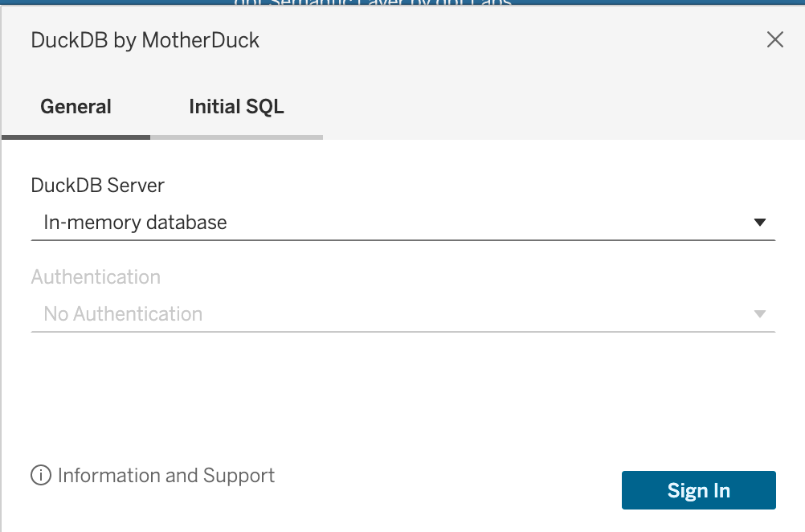Switch to the General tab
Image resolution: width=805 pixels, height=532 pixels.
pos(76,107)
